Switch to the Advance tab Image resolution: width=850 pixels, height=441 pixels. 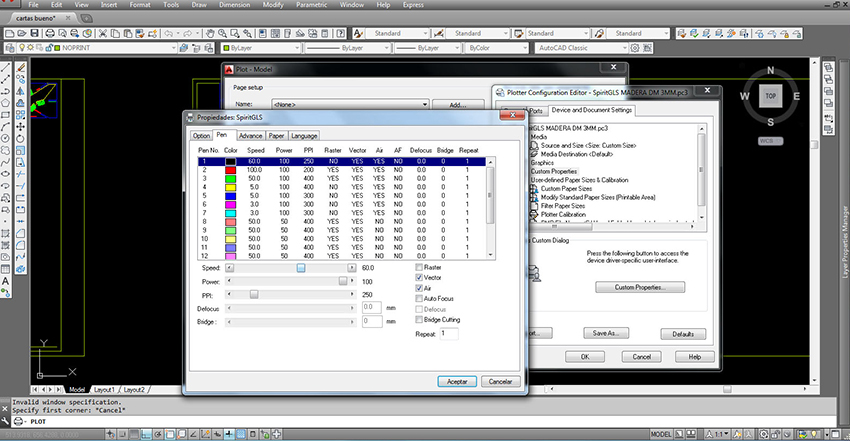[250, 136]
